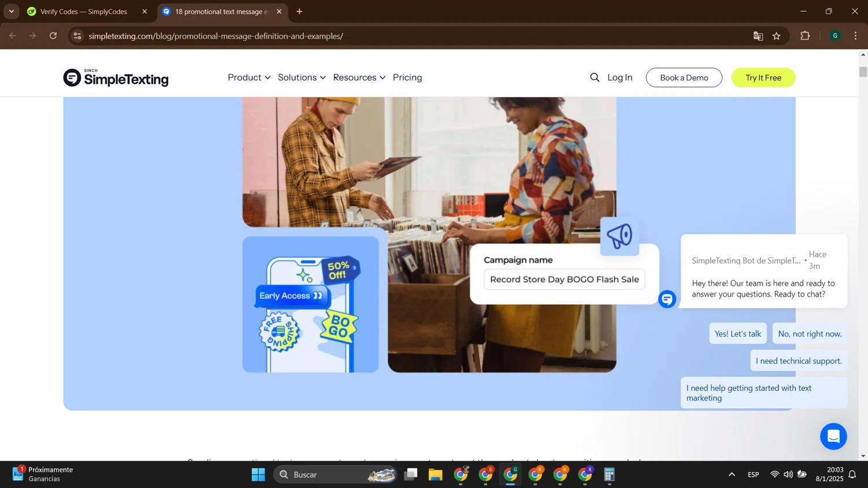868x488 pixels.
Task: Choose the 'Yes! Let's talk' chat reply
Action: 738,334
